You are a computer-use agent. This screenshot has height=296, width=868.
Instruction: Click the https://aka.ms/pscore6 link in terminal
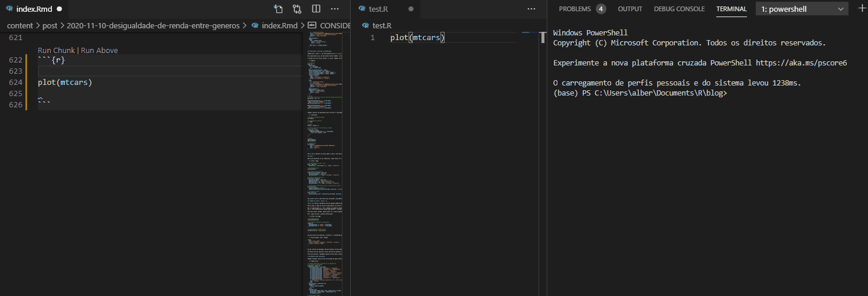coord(801,63)
